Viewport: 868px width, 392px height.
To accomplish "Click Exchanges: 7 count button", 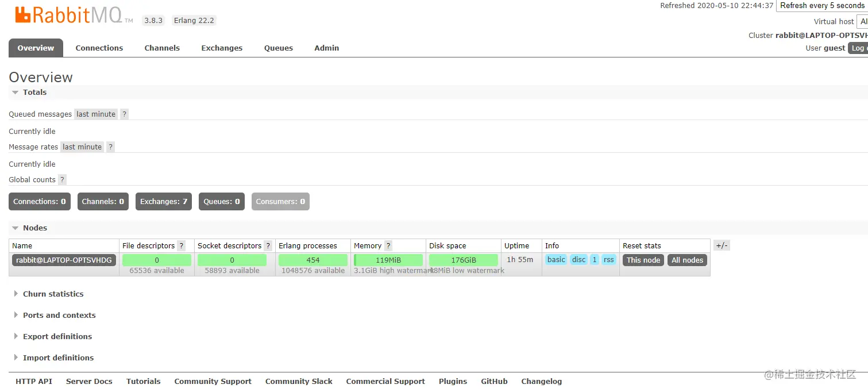I will pyautogui.click(x=164, y=201).
